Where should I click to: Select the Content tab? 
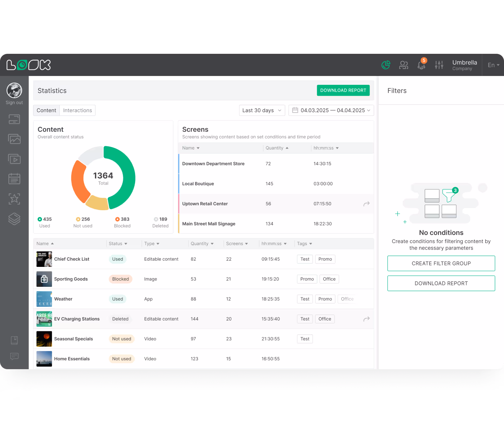point(46,110)
